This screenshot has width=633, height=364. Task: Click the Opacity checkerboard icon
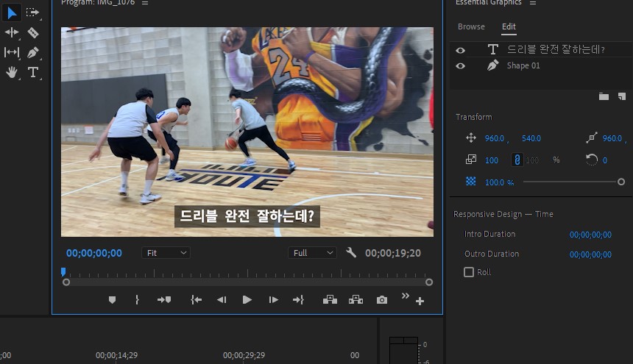471,182
